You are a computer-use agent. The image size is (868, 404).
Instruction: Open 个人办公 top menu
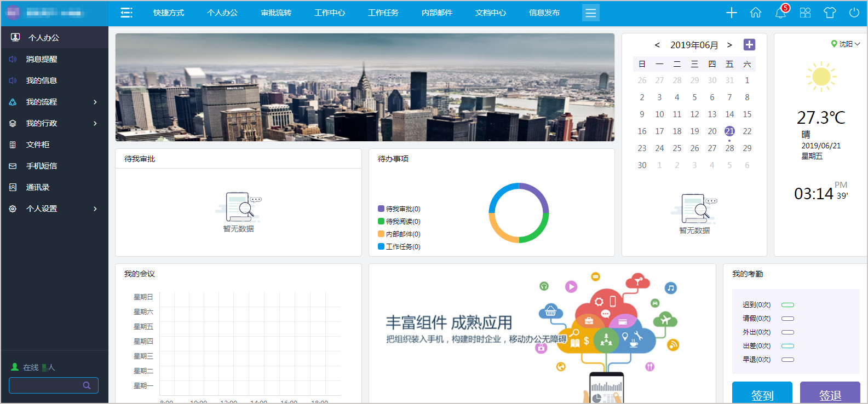[x=222, y=13]
